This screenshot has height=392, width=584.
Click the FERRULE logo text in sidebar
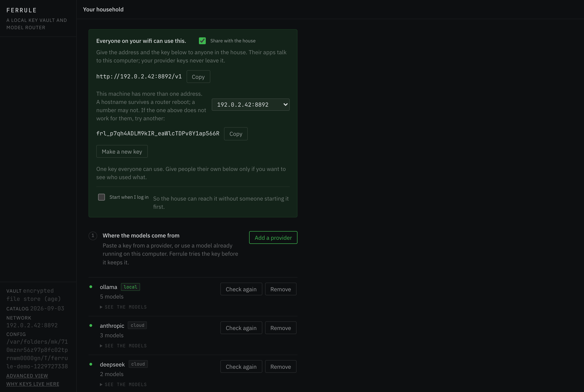pos(21,10)
